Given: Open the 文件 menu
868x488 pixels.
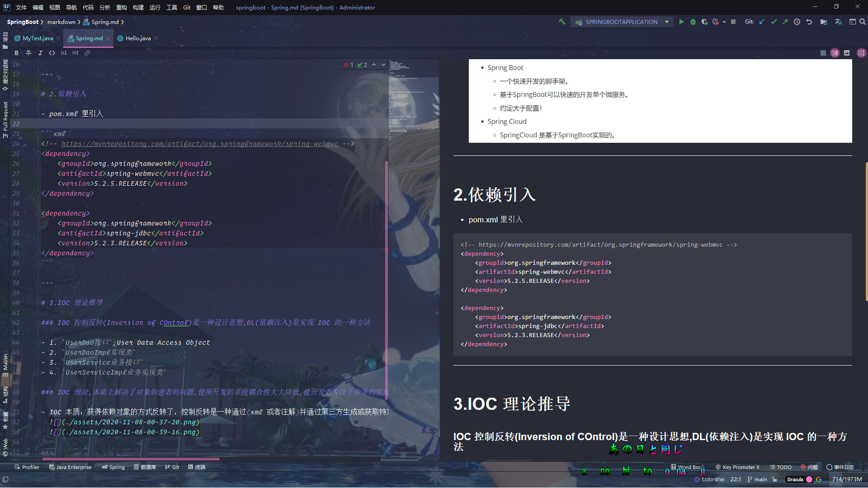Looking at the screenshot, I should (21, 7).
